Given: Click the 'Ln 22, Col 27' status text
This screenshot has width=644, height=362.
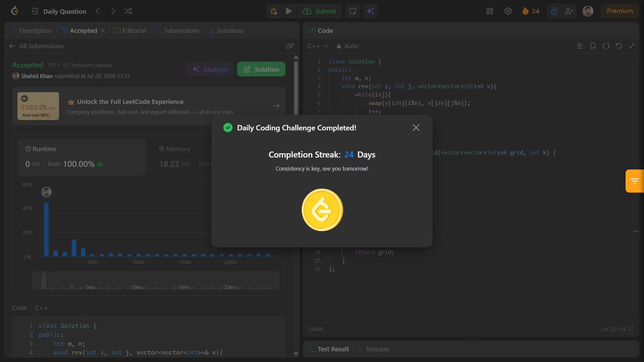Looking at the screenshot, I should click(x=618, y=329).
